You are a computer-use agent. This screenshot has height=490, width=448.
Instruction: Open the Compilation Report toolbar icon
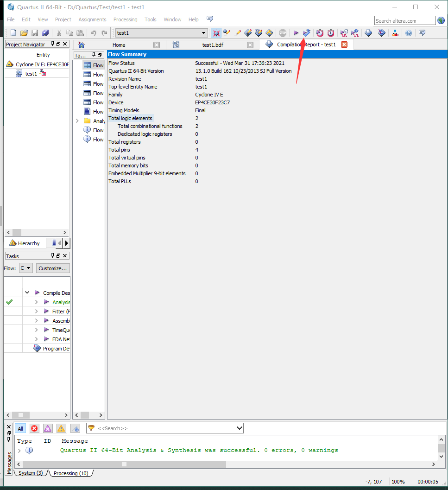368,33
